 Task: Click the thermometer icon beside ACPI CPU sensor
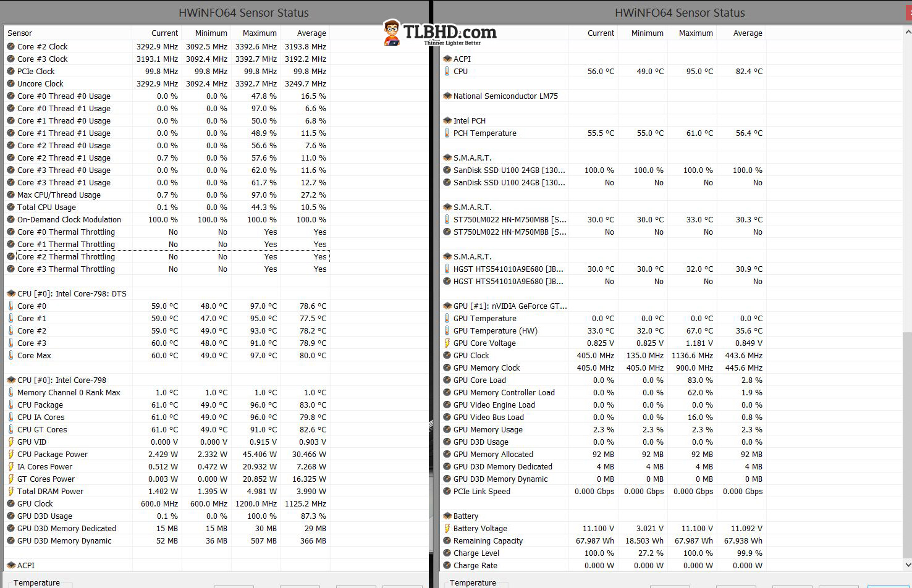[x=447, y=71]
